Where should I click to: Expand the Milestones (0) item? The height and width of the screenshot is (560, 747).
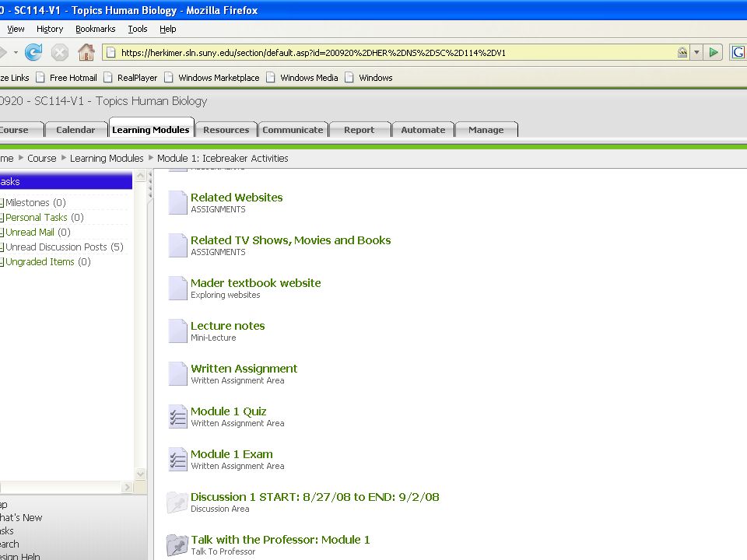coord(2,203)
